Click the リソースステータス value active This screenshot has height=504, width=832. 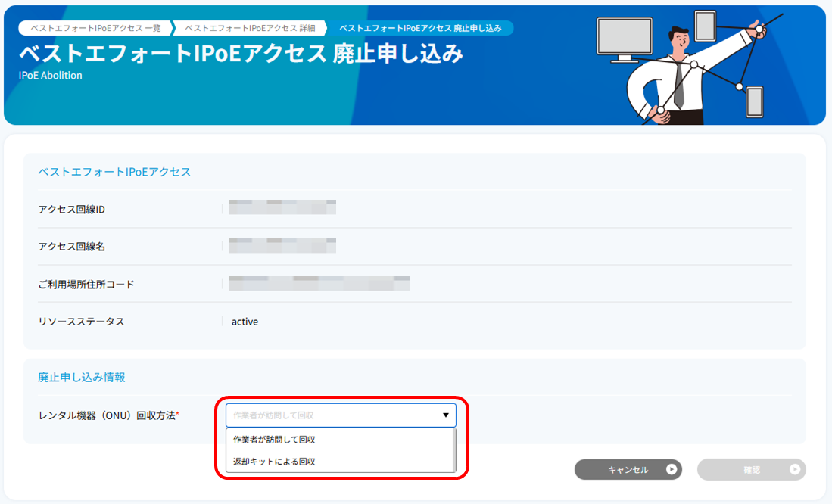click(245, 322)
